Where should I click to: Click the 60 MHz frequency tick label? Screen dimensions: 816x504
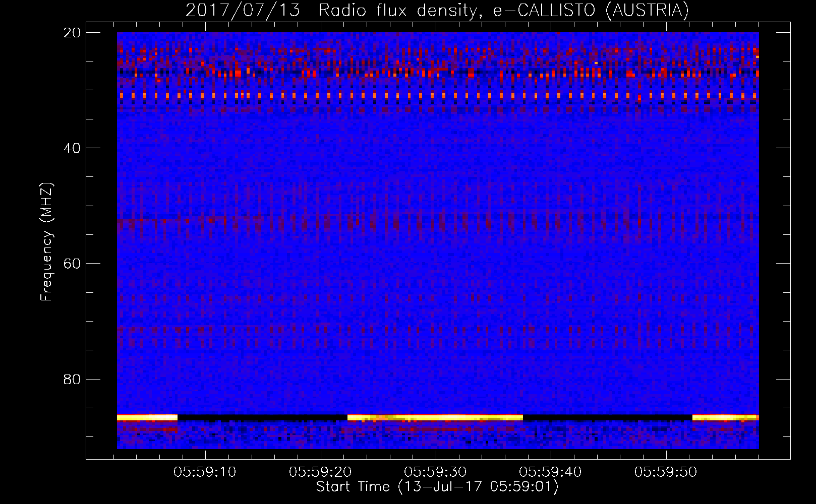point(72,263)
